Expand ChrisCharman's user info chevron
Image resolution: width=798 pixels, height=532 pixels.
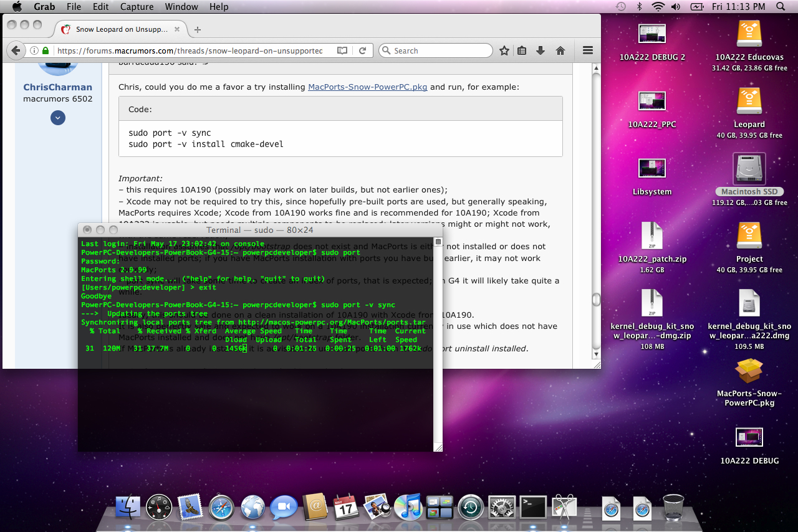tap(58, 118)
